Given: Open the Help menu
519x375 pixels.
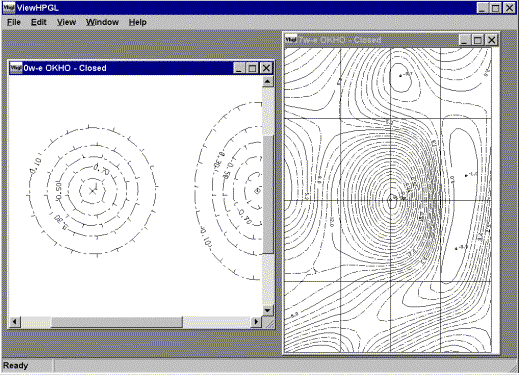Looking at the screenshot, I should point(138,22).
